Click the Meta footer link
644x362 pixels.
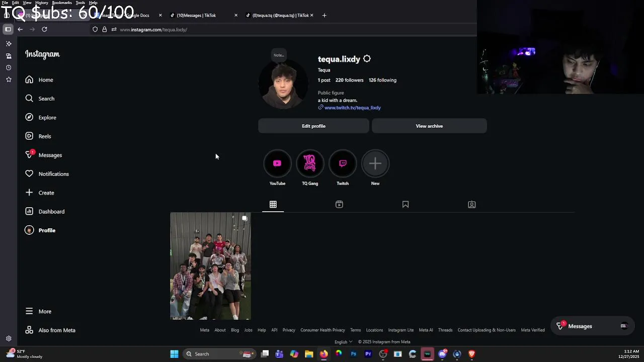click(x=204, y=330)
